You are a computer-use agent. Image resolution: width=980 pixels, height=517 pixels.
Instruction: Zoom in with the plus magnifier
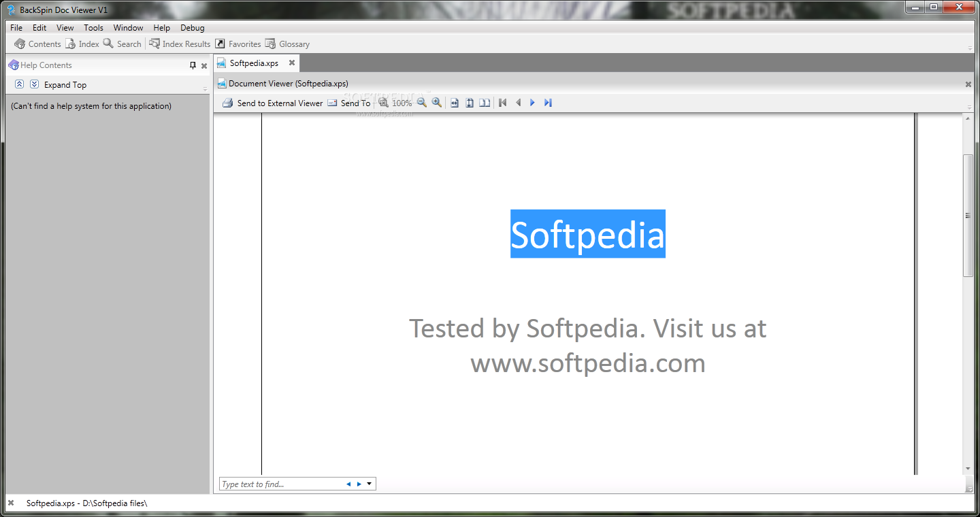437,103
